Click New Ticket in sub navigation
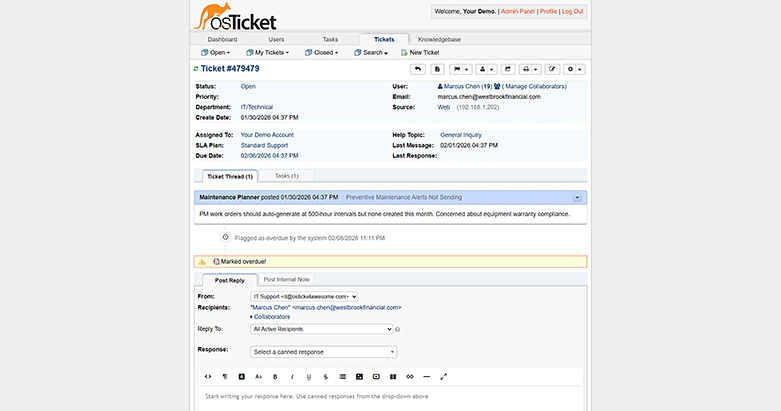Image resolution: width=781 pixels, height=411 pixels. [x=420, y=52]
